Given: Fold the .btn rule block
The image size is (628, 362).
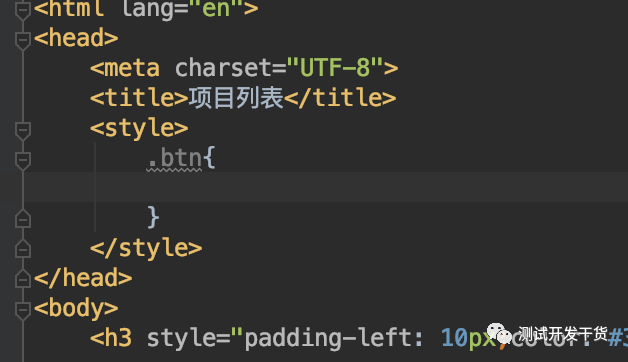Looking at the screenshot, I should click(23, 160).
